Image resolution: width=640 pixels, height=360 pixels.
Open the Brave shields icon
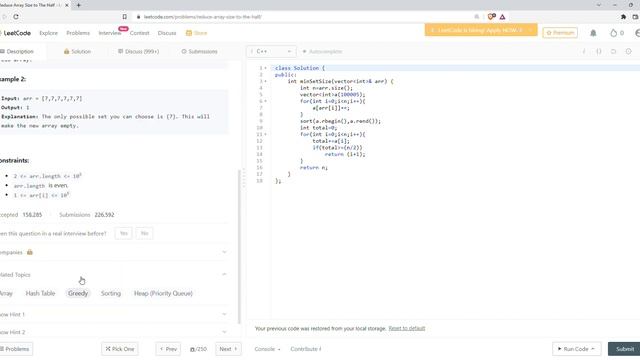pos(491,17)
